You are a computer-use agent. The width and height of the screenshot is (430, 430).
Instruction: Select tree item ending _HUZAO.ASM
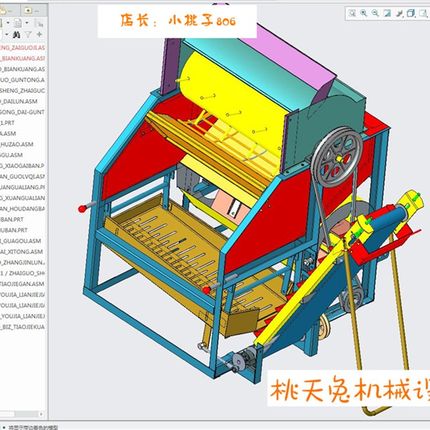coord(17,144)
